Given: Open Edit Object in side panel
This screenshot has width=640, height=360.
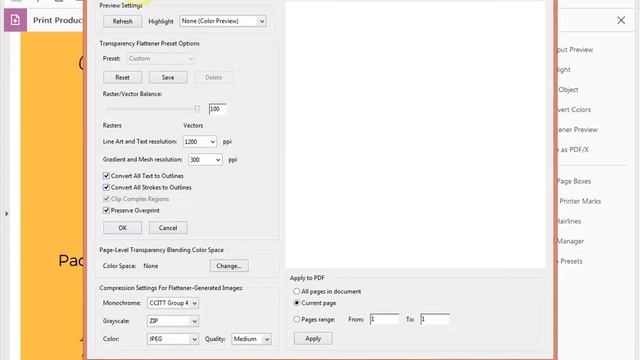Looking at the screenshot, I should (568, 90).
